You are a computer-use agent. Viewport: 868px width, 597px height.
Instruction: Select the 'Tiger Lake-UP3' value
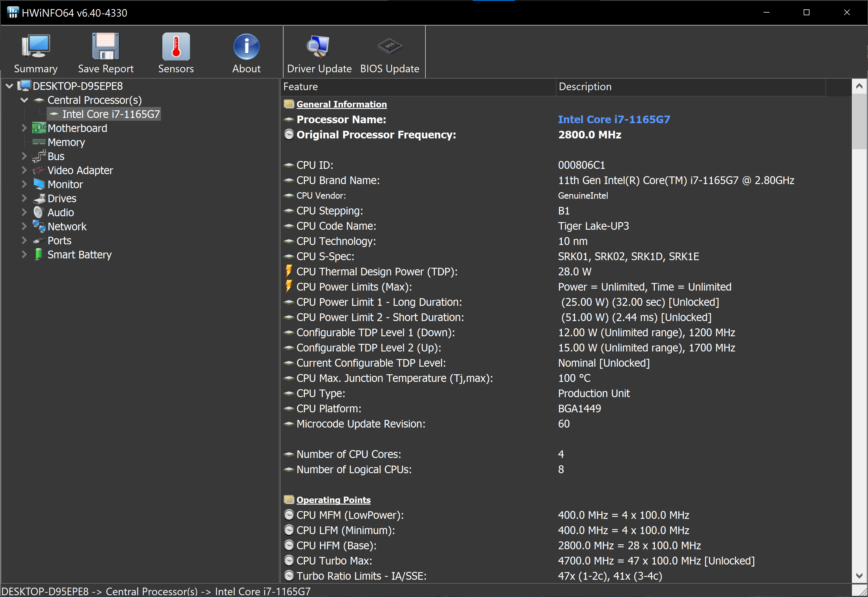click(594, 226)
